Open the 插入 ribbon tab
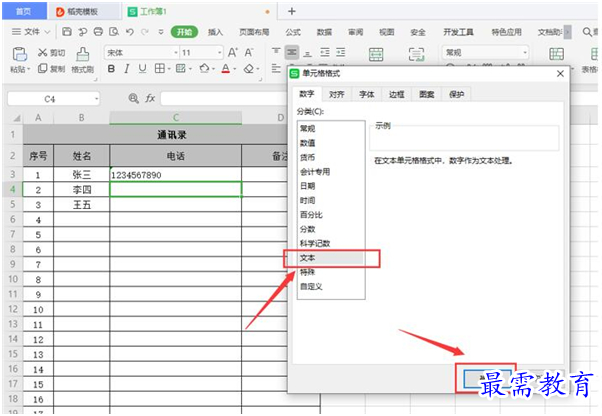The image size is (602, 416). (x=215, y=32)
